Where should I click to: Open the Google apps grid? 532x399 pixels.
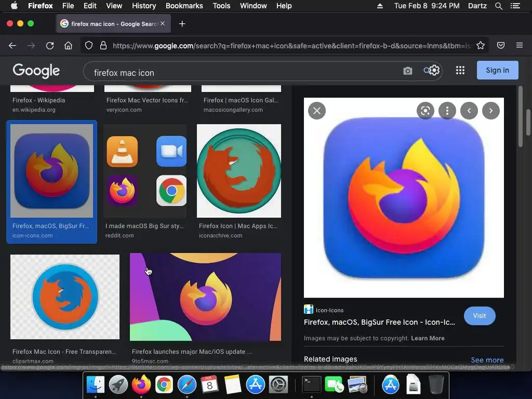pos(460,70)
